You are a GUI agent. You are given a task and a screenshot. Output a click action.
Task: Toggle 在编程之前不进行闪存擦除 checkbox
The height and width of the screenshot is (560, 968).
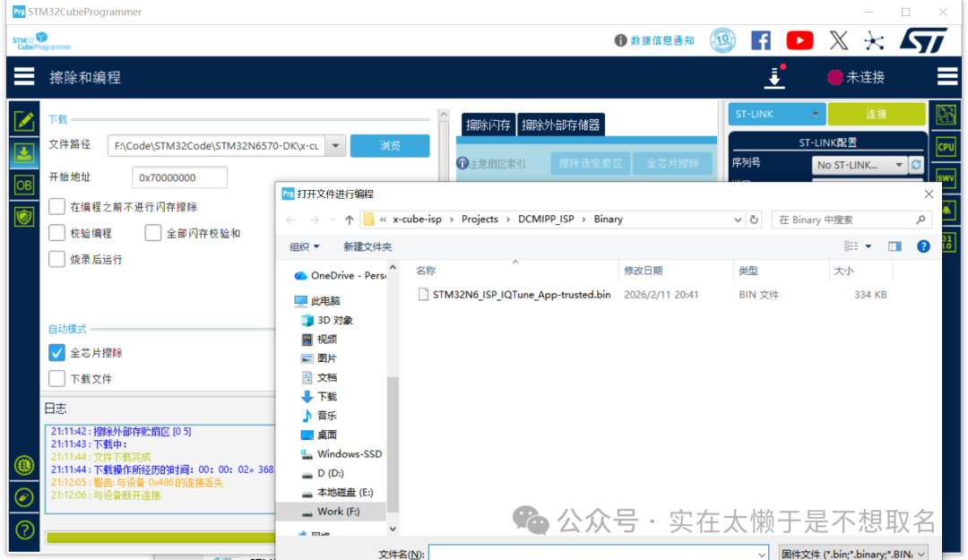[56, 206]
